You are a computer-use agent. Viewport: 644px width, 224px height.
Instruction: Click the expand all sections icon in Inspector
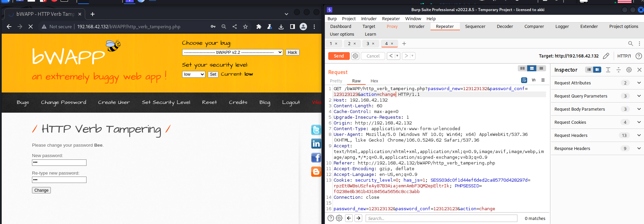pos(608,70)
